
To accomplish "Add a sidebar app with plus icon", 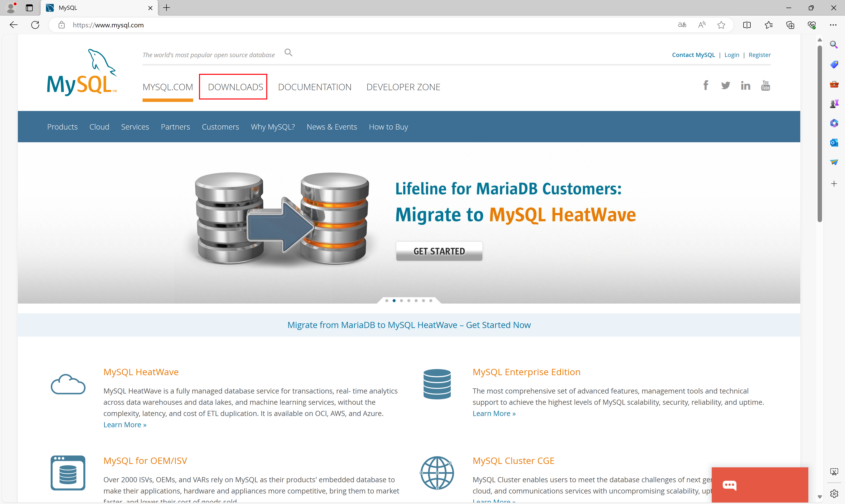I will point(834,184).
